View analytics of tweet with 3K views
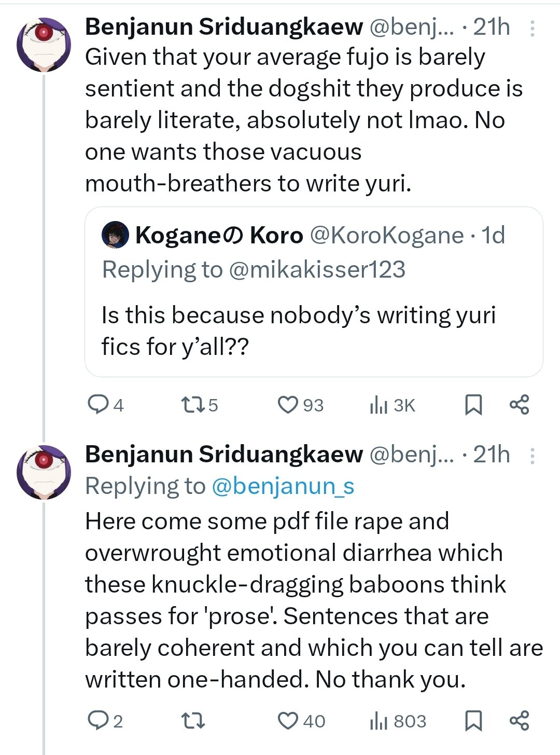 coord(379,405)
